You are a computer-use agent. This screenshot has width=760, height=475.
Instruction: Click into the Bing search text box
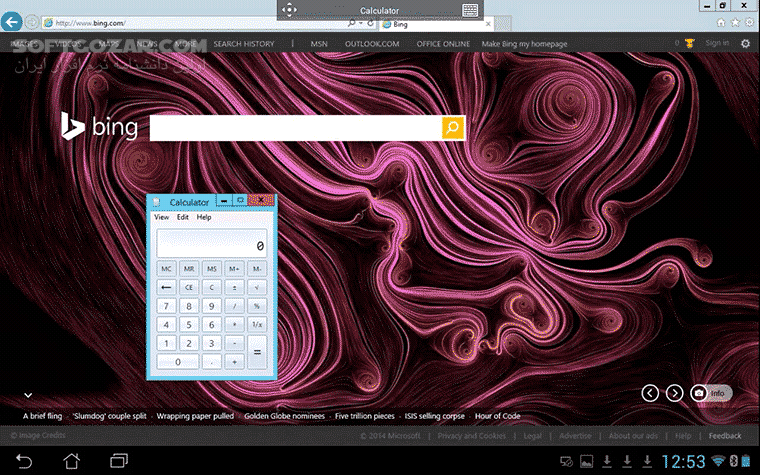[x=295, y=128]
